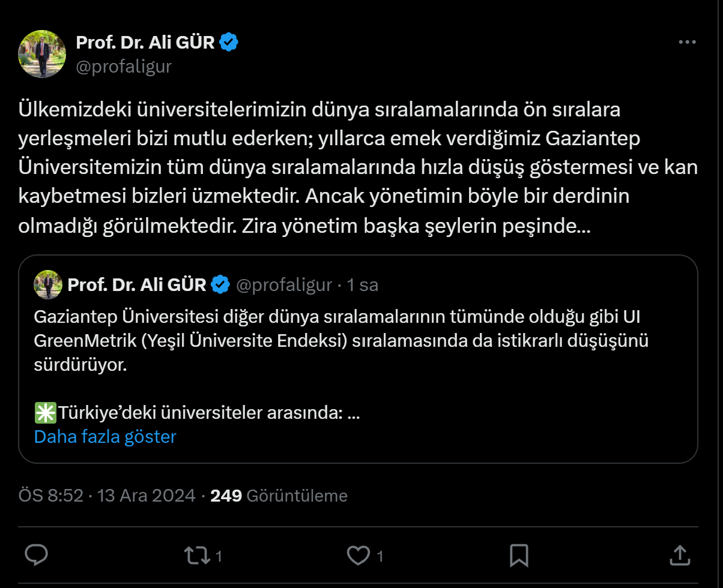The width and height of the screenshot is (723, 588).
Task: Open the reply composer via comment icon
Action: point(37,556)
